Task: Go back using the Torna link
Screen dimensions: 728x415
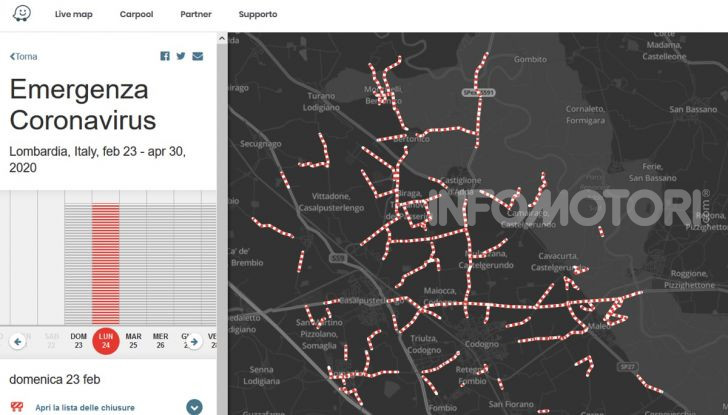Action: coord(24,57)
